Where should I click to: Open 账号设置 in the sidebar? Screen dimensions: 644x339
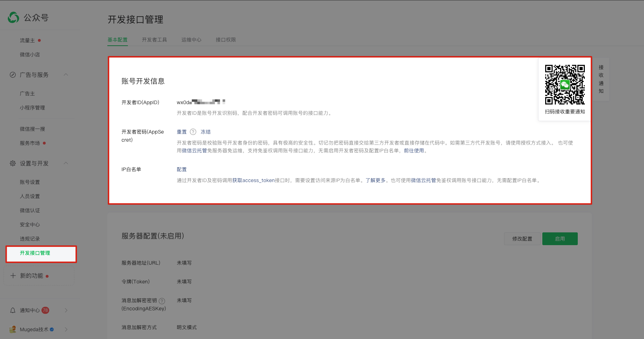[30, 182]
